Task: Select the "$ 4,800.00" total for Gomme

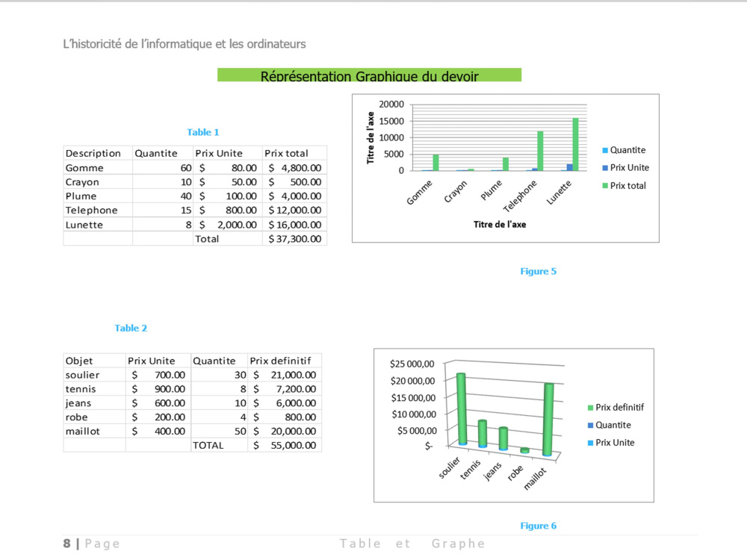Action: 294,167
